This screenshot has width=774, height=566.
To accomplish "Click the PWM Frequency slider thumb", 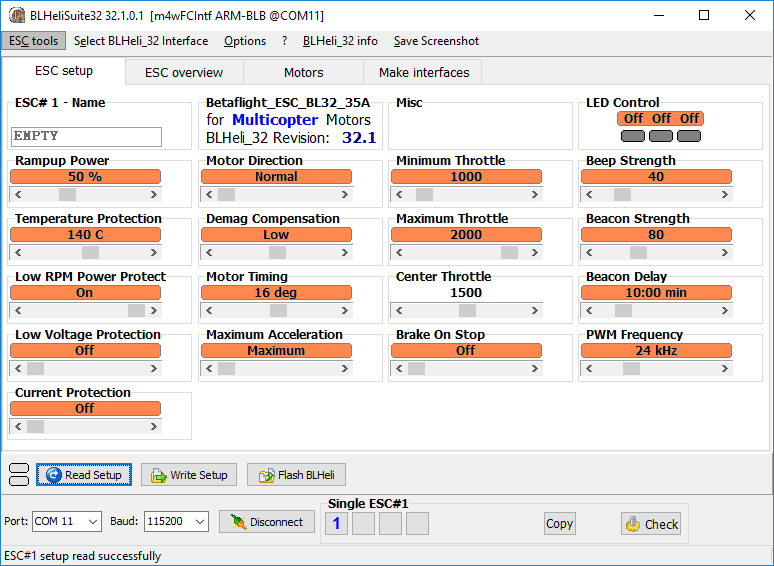I will click(631, 369).
